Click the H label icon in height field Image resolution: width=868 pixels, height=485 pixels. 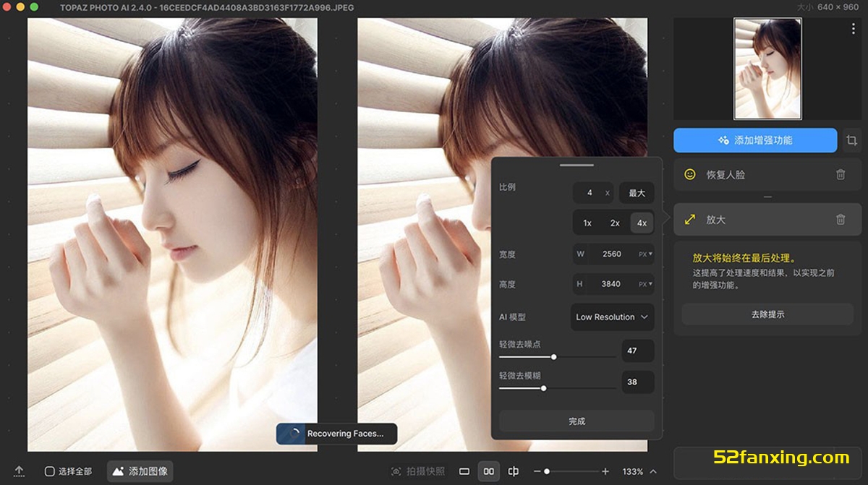click(579, 284)
